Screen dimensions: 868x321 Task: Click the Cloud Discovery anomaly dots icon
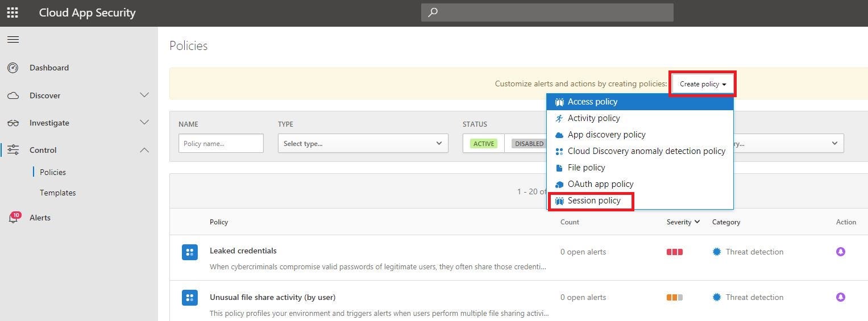point(559,151)
